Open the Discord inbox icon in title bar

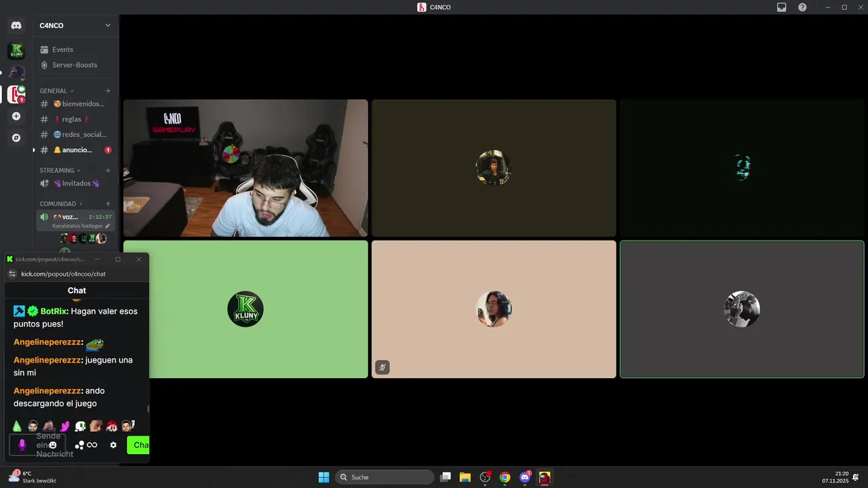[x=782, y=7]
